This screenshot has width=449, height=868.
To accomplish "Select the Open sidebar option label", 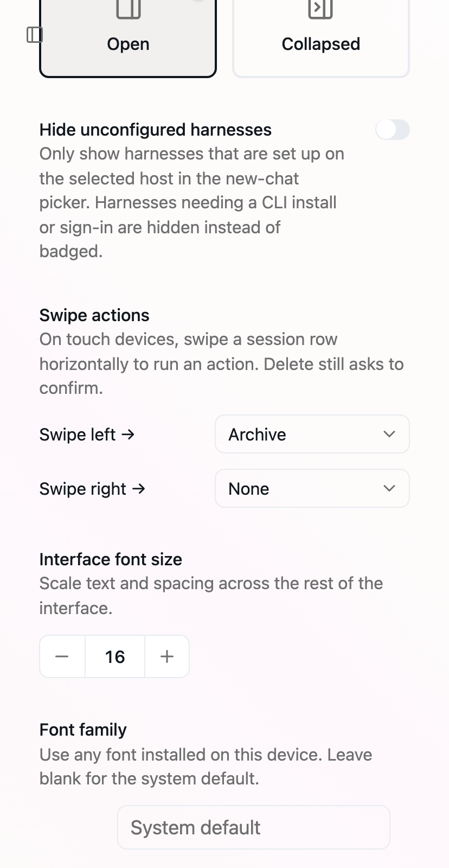I will 128,44.
